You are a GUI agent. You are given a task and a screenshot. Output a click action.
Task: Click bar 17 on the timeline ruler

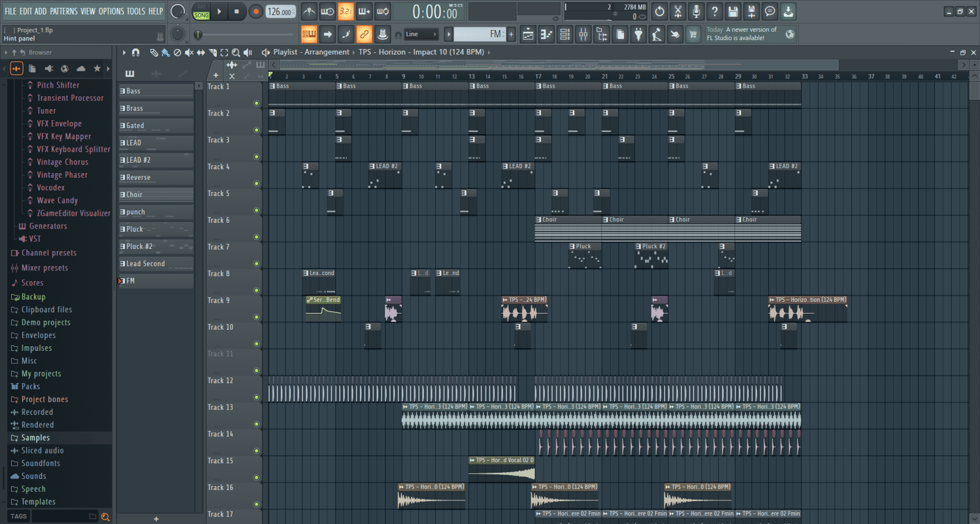pyautogui.click(x=538, y=76)
